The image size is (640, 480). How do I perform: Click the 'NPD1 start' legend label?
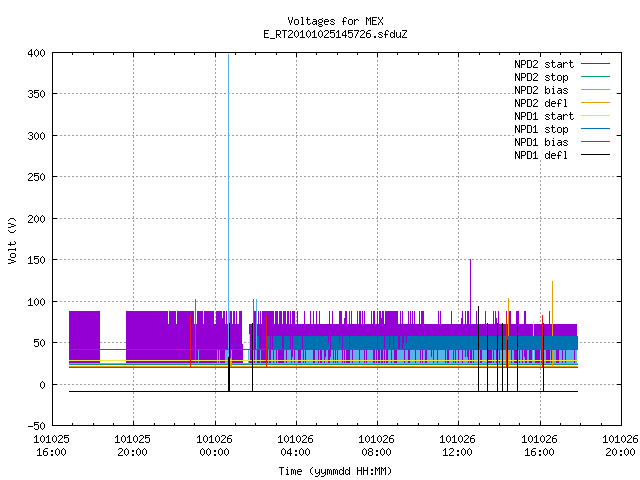coord(544,116)
